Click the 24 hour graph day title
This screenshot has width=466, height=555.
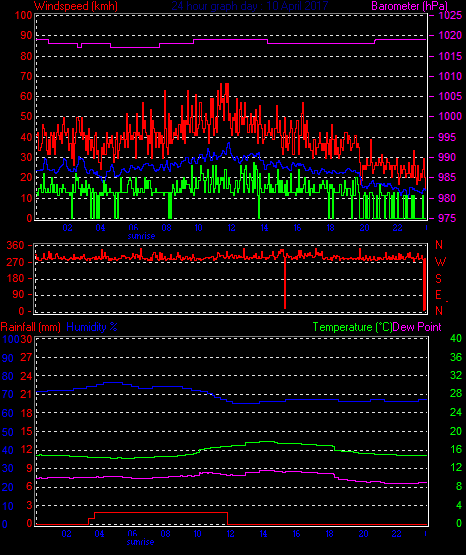pos(250,6)
